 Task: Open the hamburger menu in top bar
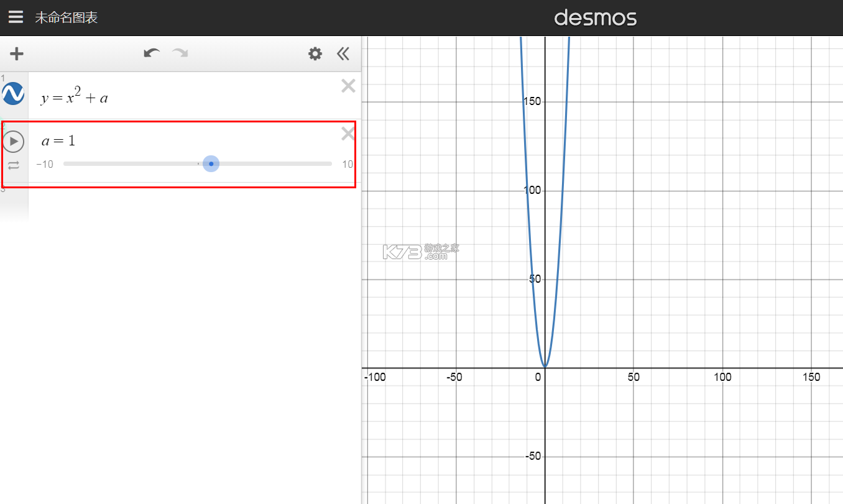pyautogui.click(x=16, y=17)
